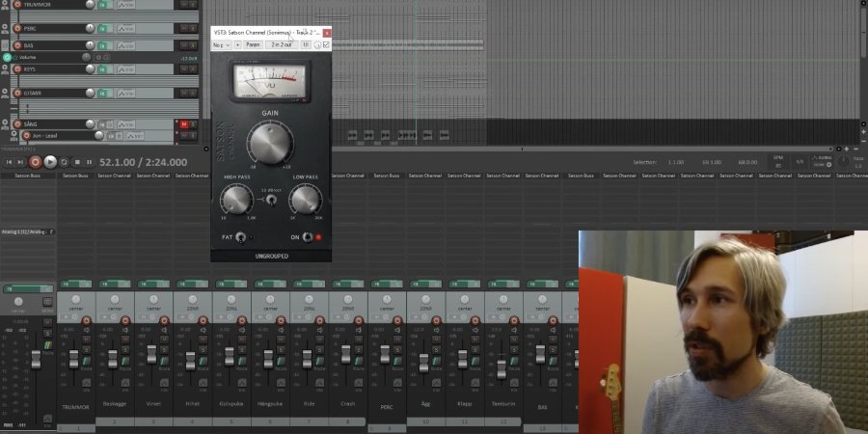Open the Route icon on Ride mixer strip
This screenshot has width=868, height=434.
tap(320, 361)
